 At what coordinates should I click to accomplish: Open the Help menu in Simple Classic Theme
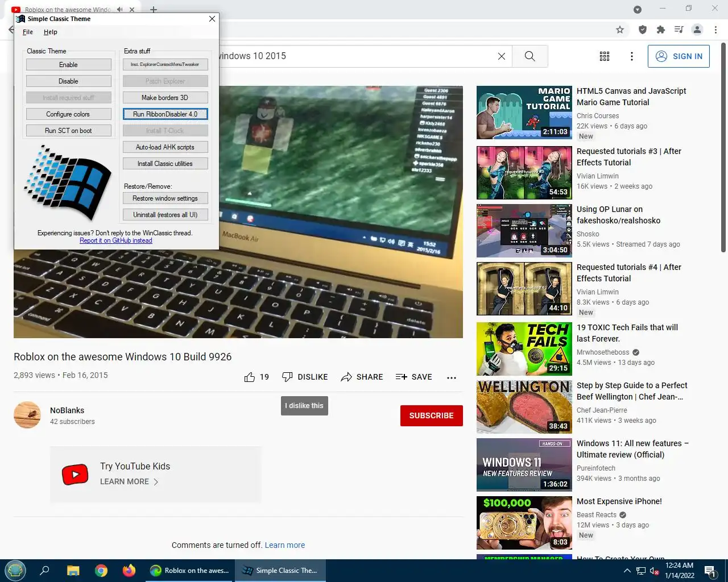[x=51, y=32]
